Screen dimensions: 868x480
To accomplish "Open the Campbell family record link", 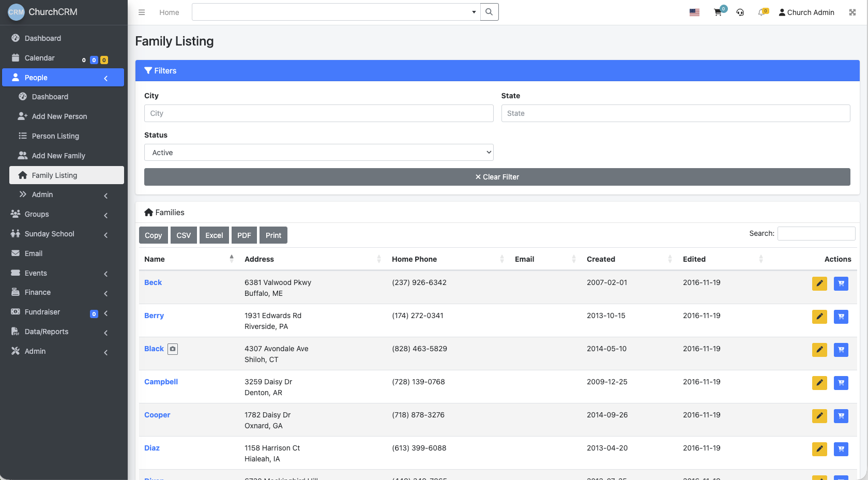I will click(x=161, y=382).
